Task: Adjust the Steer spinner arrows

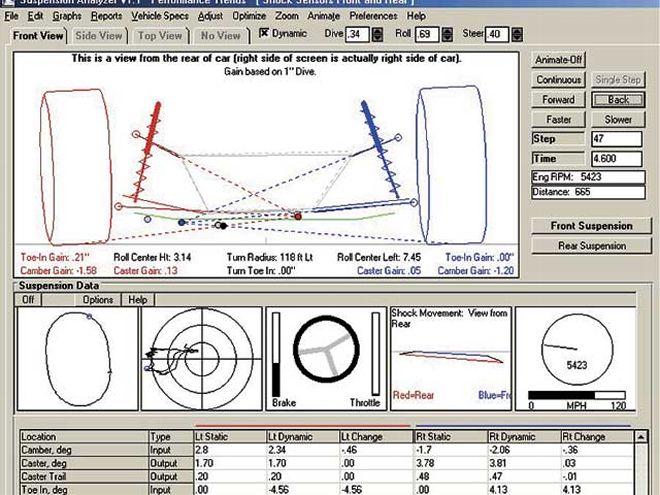Action: (x=517, y=35)
